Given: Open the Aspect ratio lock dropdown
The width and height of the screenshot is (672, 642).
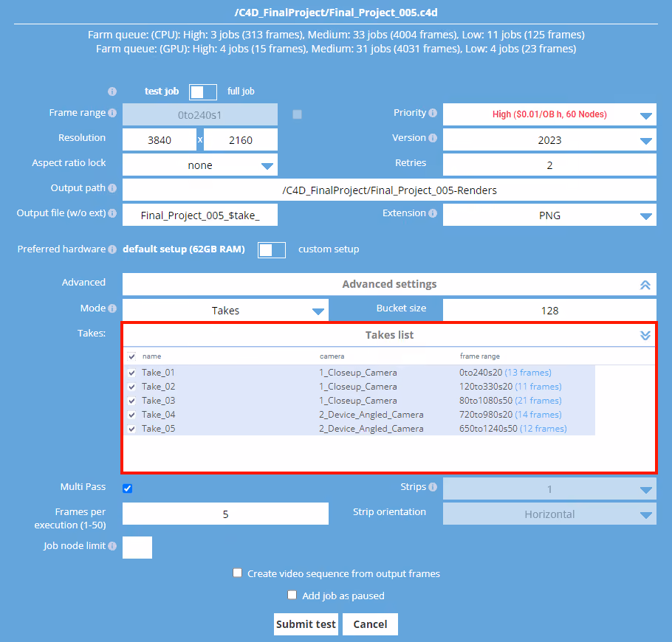Looking at the screenshot, I should click(x=200, y=165).
